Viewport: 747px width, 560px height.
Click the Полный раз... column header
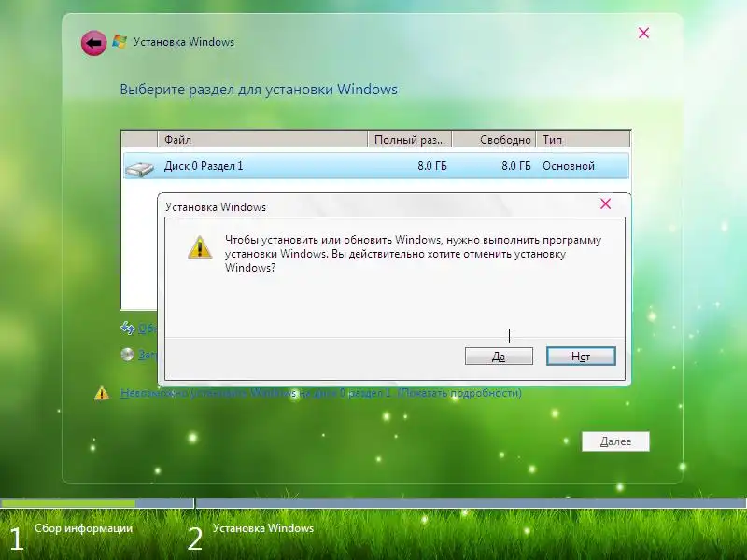click(x=410, y=139)
